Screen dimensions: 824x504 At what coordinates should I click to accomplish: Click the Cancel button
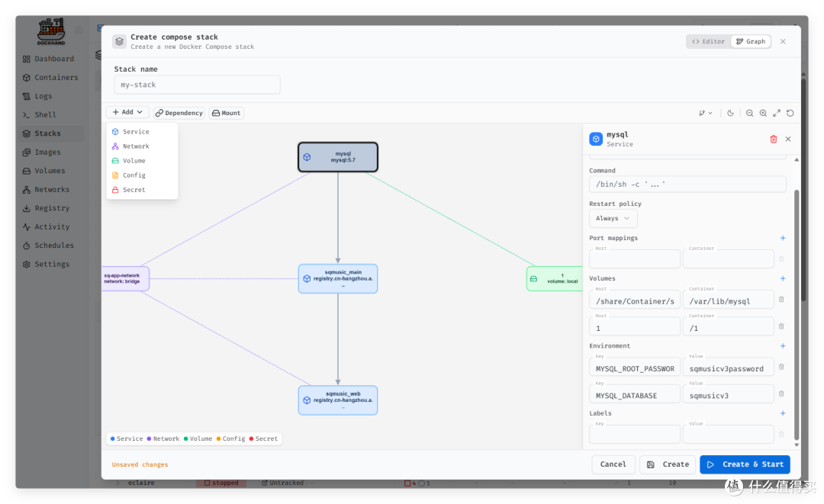click(613, 464)
